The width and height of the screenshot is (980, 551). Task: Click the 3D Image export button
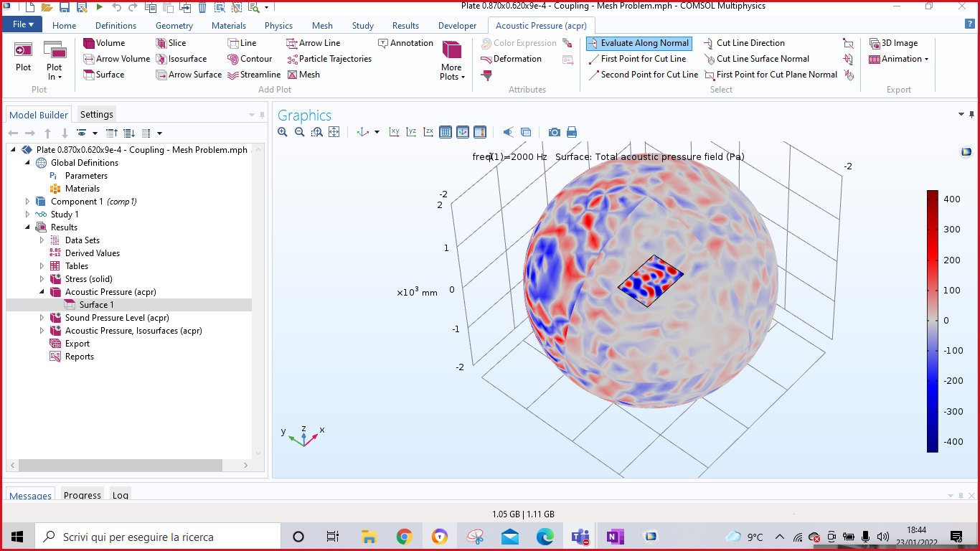pos(893,43)
